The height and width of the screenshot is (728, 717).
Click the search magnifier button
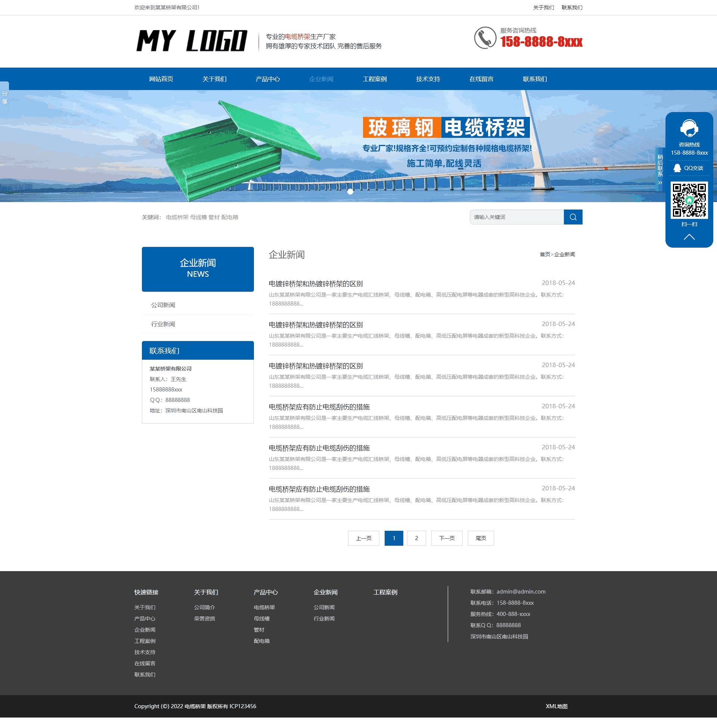tap(573, 217)
